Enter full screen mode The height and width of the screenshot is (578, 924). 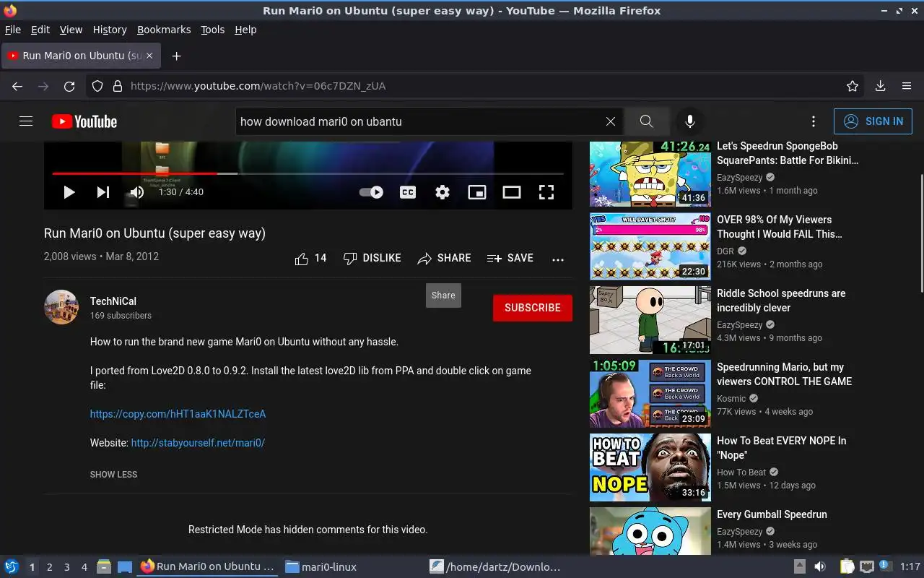[546, 192]
